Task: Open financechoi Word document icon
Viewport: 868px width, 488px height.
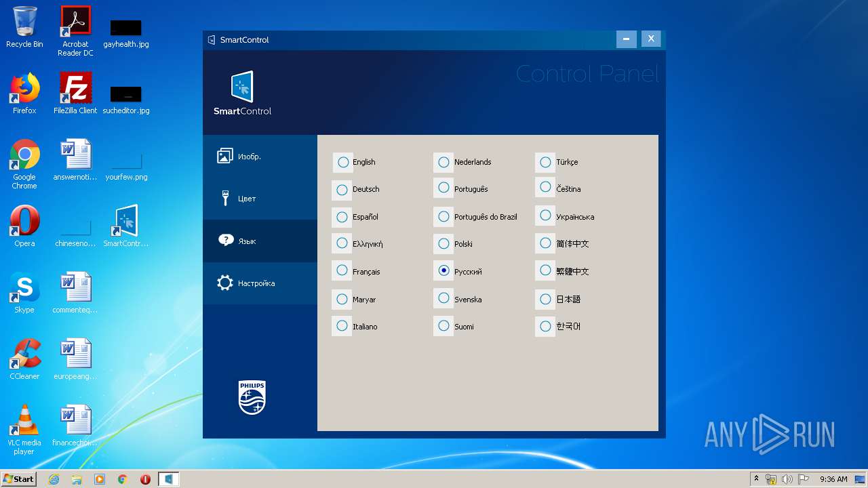Action: click(x=75, y=426)
